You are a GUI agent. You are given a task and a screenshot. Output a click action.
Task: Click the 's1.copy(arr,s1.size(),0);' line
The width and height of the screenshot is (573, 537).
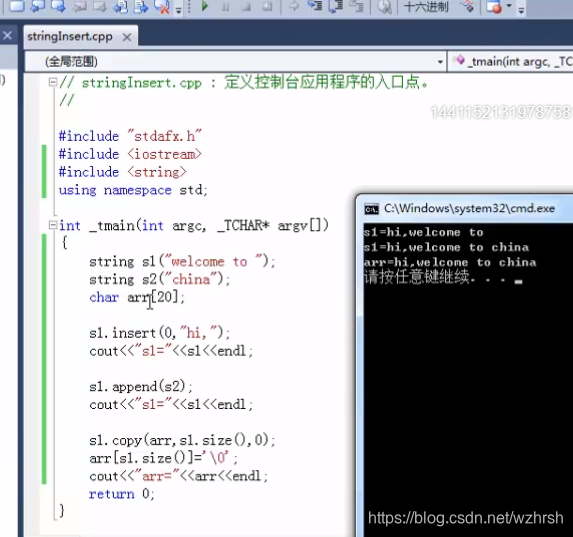point(182,440)
